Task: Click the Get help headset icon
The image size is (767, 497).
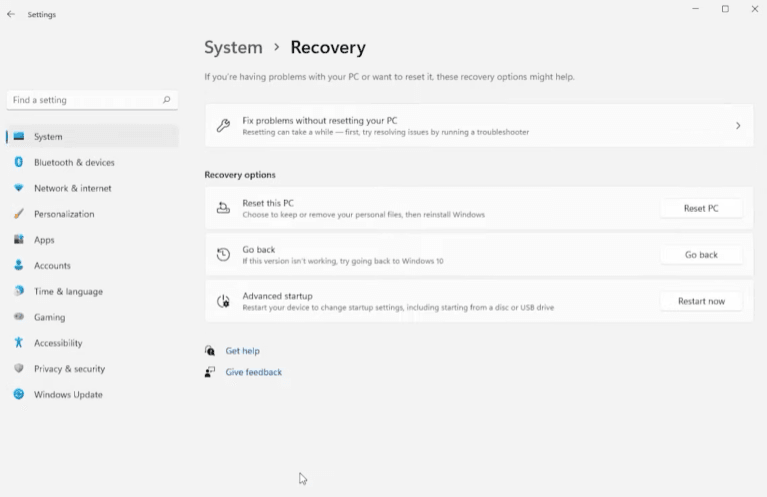Action: (210, 351)
